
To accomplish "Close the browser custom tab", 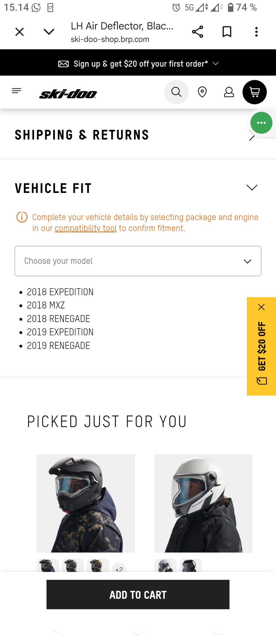I will (20, 32).
